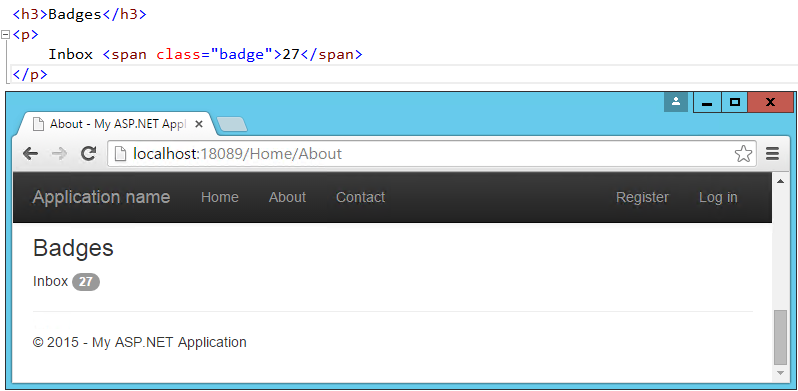Select the About - My ASP.NET Application tab
The image size is (798, 391).
tap(117, 124)
